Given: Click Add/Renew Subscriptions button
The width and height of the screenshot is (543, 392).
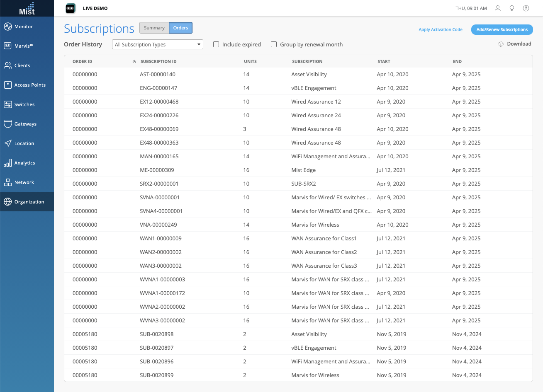Looking at the screenshot, I should point(502,29).
